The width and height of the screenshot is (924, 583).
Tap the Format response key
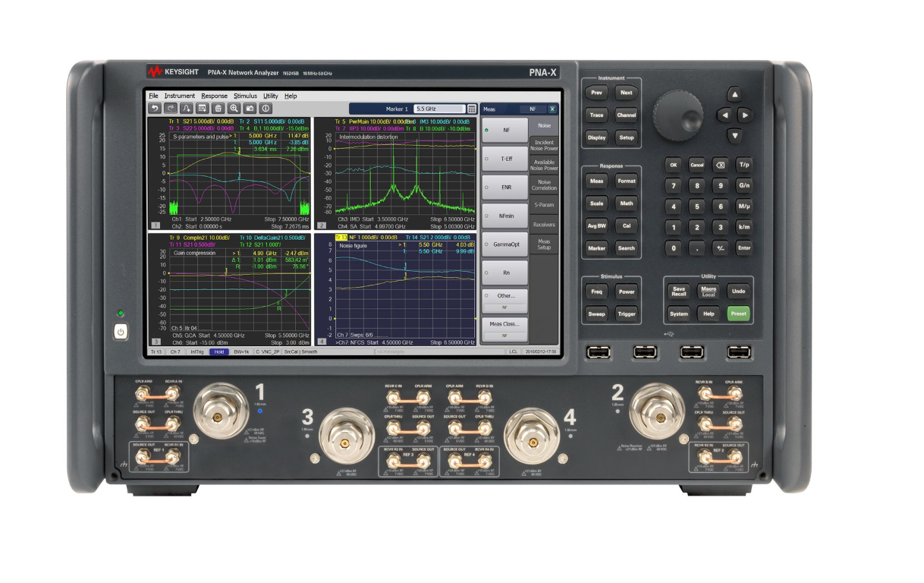point(626,181)
